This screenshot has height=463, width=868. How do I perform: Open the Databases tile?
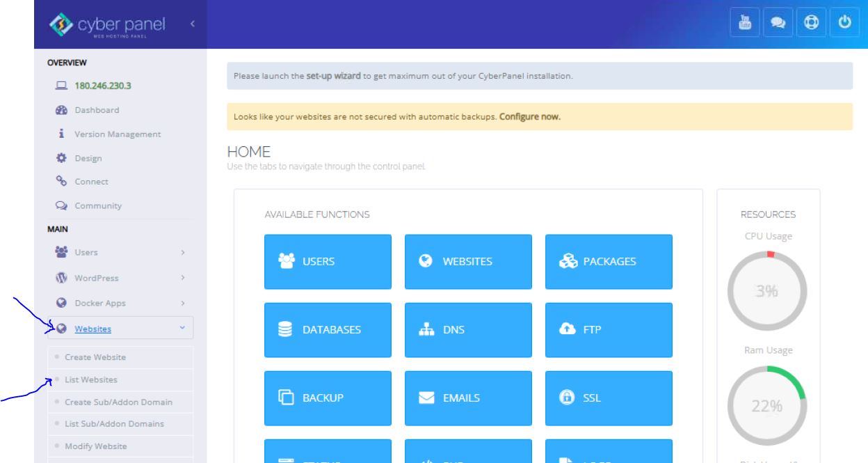[x=328, y=331]
